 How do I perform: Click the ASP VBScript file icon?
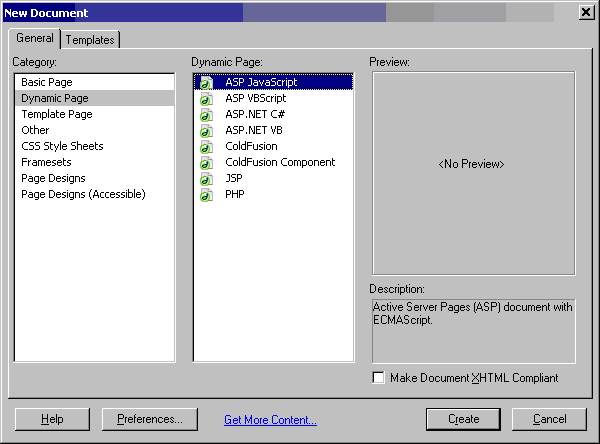tap(206, 99)
